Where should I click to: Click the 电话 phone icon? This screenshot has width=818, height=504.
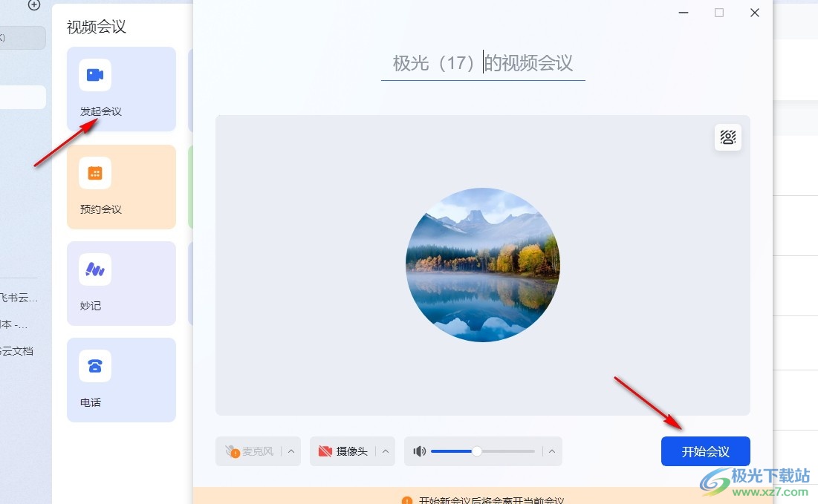click(x=95, y=366)
